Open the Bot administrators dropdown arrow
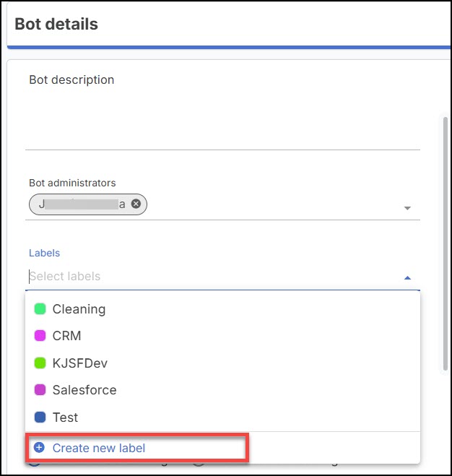This screenshot has width=452, height=476. pos(407,208)
